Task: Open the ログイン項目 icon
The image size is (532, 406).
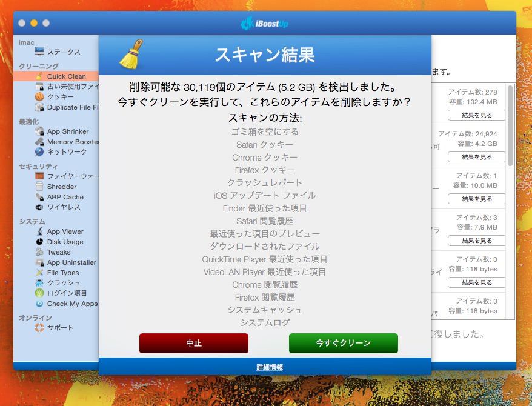Action: coord(39,293)
